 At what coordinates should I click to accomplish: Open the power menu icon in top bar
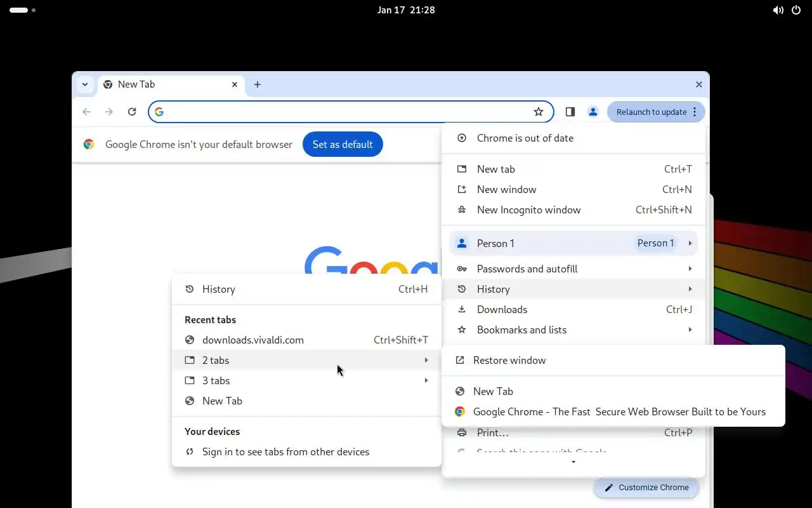[796, 10]
